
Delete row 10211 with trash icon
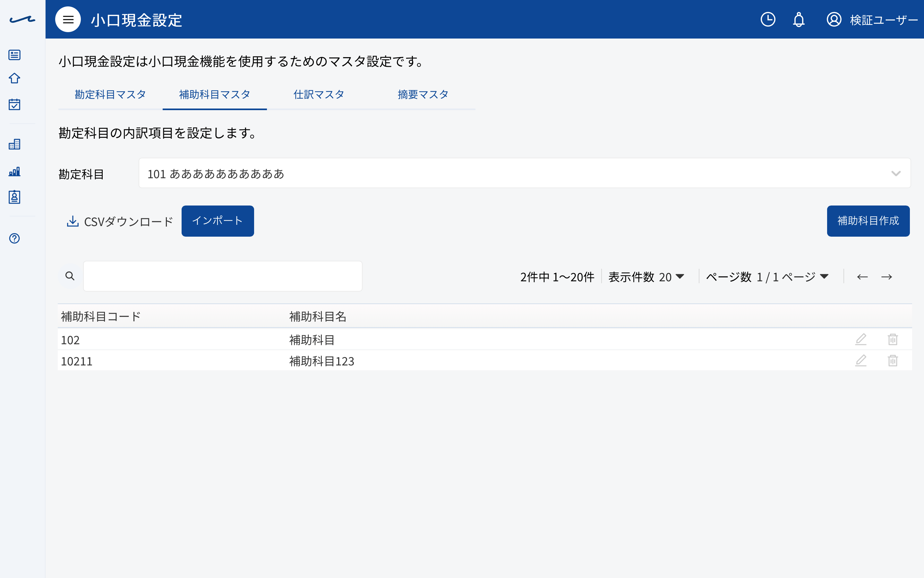pos(893,361)
